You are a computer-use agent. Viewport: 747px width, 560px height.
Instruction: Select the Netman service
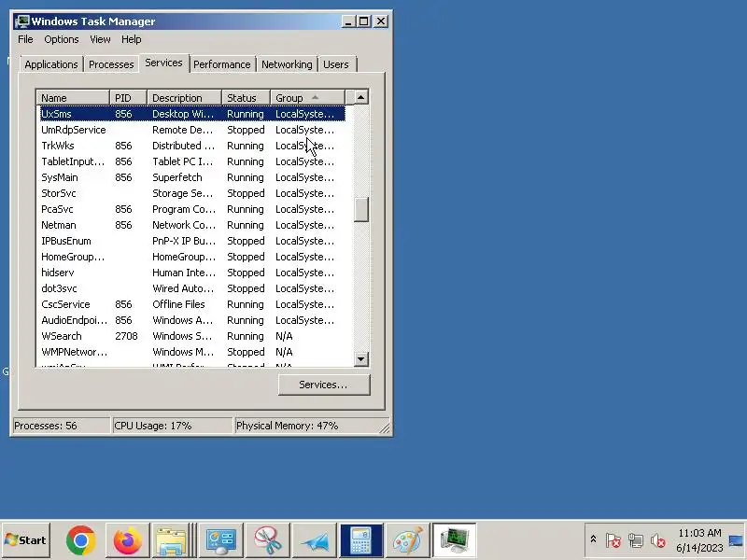pyautogui.click(x=192, y=225)
